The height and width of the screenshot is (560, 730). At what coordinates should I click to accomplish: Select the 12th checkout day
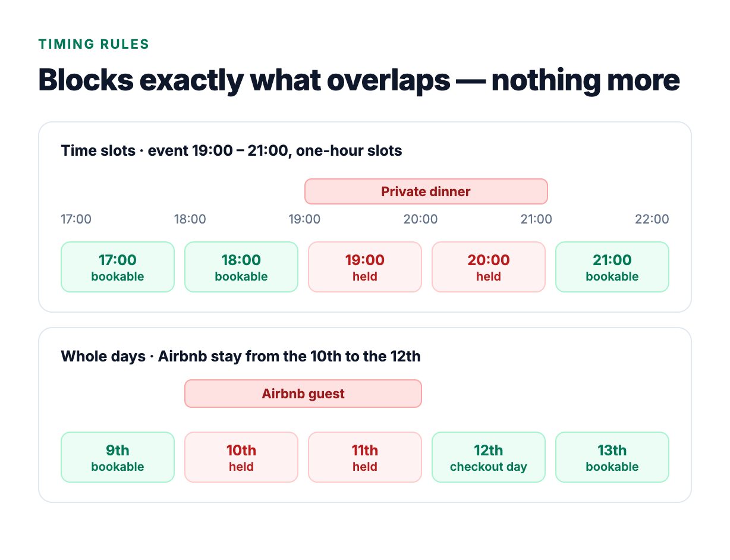coord(489,457)
